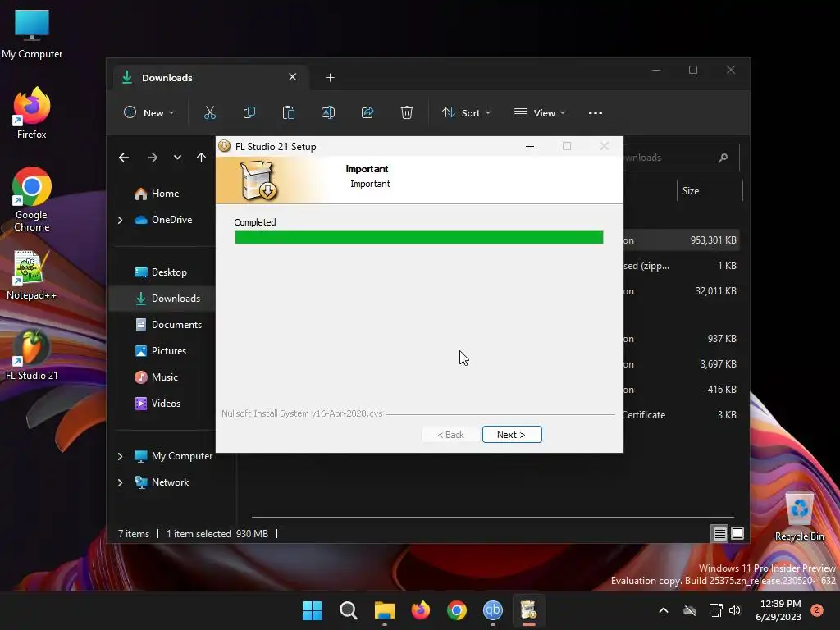Select Downloads in the Explorer sidebar
The height and width of the screenshot is (630, 840).
163,299
